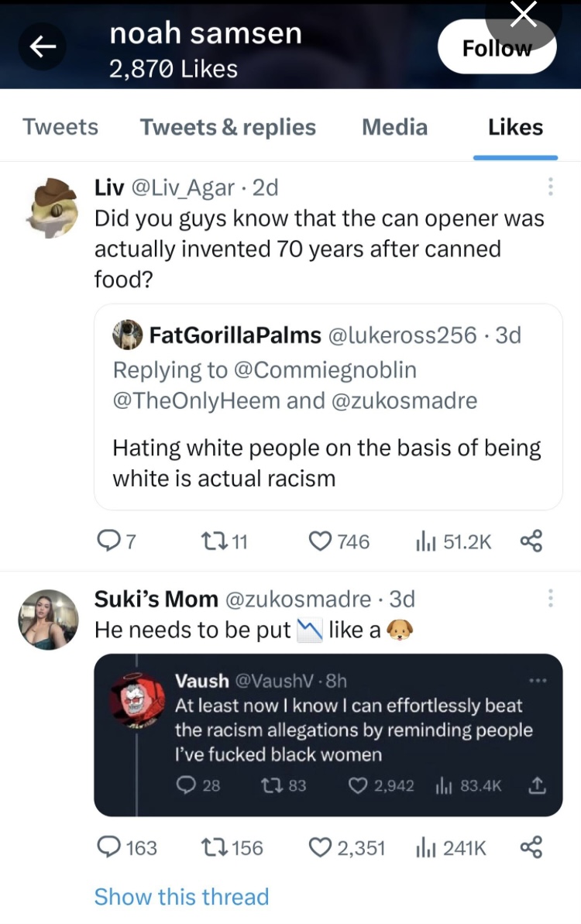Screen dimensions: 581x924
Task: Open the Likes tab
Action: [515, 127]
